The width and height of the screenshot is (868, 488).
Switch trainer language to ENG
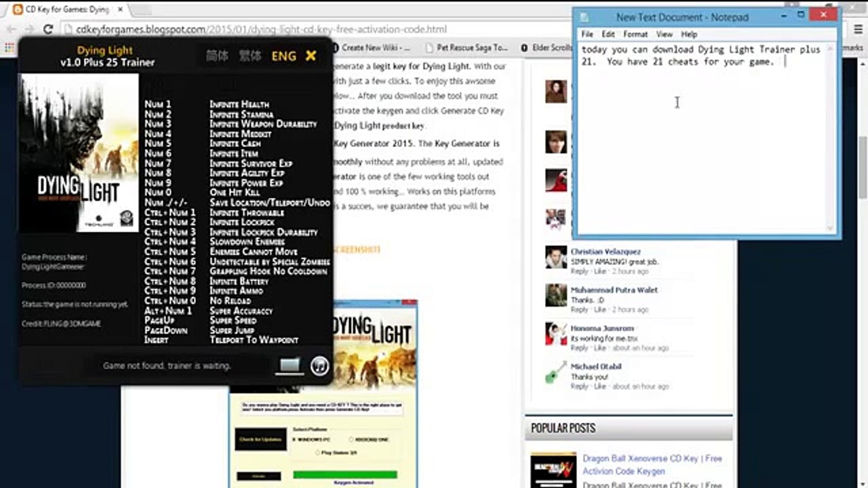[x=283, y=56]
